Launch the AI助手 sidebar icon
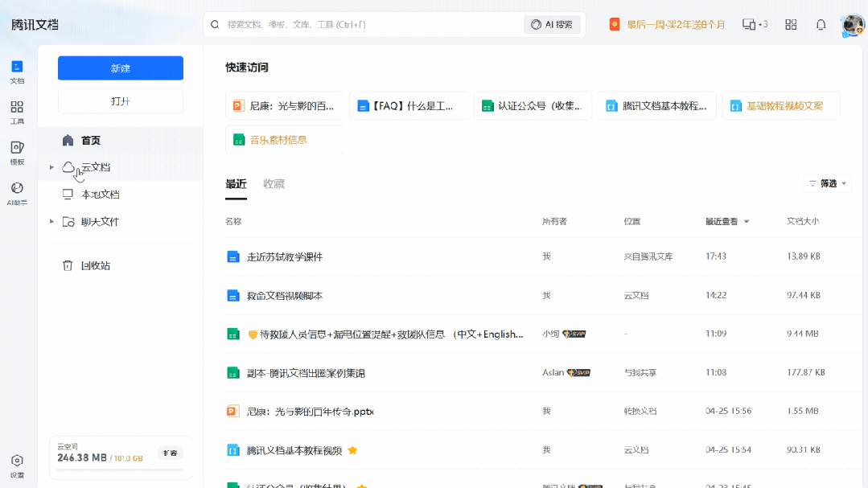The image size is (868, 488). pos(17,192)
